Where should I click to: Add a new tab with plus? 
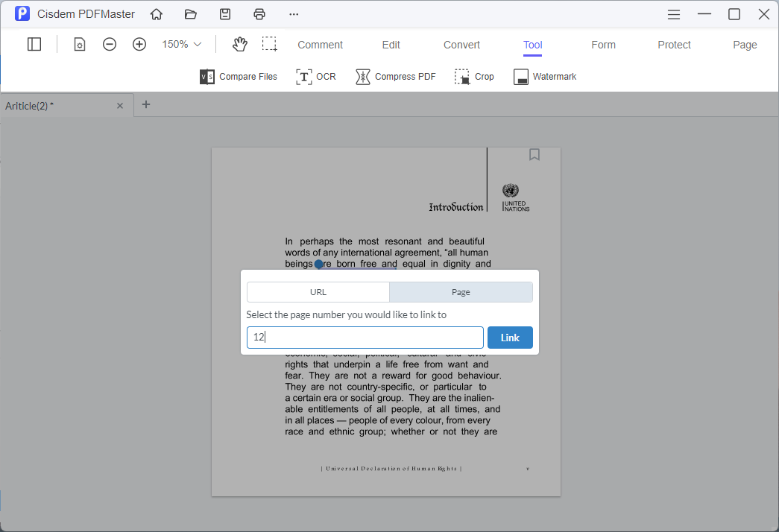146,104
